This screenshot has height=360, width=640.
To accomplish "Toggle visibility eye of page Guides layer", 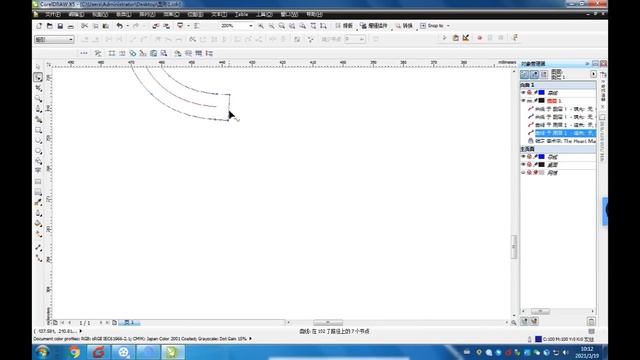I will [523, 93].
